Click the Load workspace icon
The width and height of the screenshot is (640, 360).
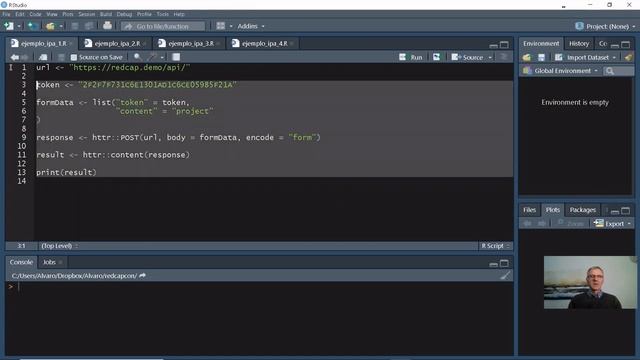pyautogui.click(x=527, y=58)
